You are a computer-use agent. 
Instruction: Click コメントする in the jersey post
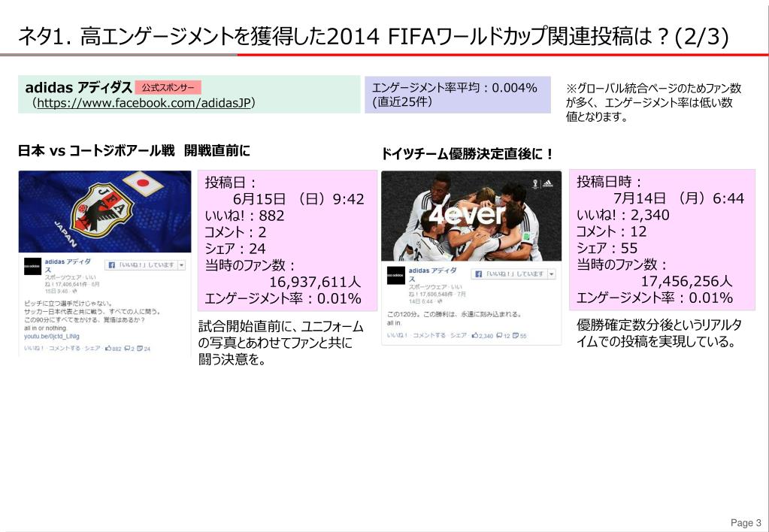[x=65, y=349]
